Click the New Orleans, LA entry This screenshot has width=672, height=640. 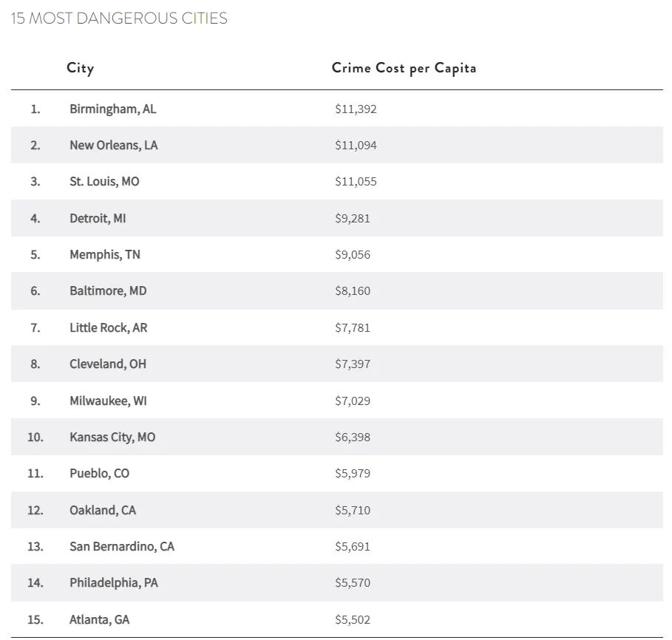click(x=113, y=145)
